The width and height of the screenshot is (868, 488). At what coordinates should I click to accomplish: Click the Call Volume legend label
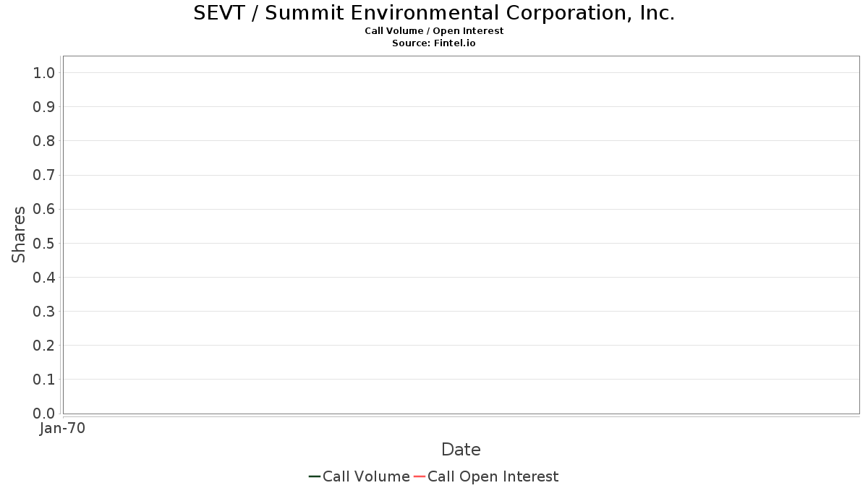point(366,476)
